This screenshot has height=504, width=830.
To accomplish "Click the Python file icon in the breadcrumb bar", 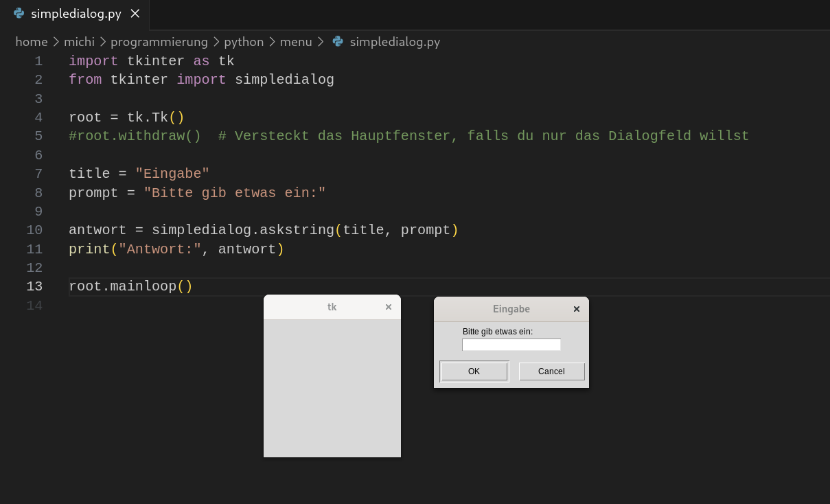I will click(x=337, y=41).
